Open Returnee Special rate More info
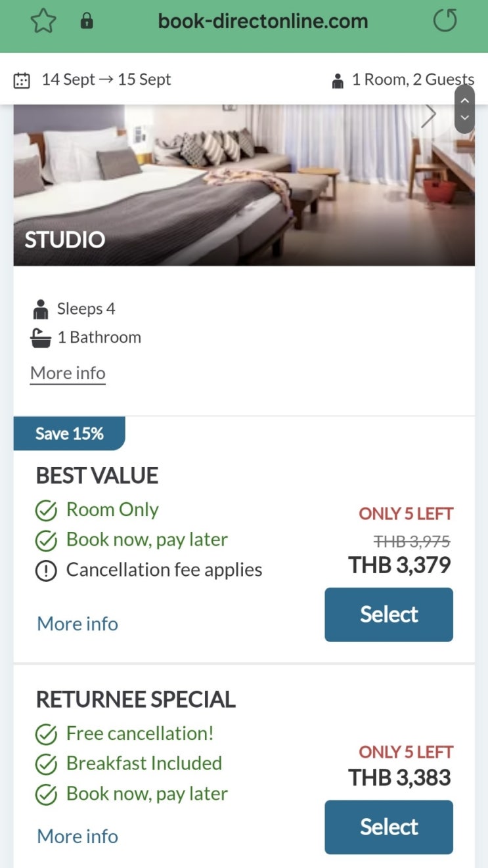Image resolution: width=488 pixels, height=868 pixels. 78,836
